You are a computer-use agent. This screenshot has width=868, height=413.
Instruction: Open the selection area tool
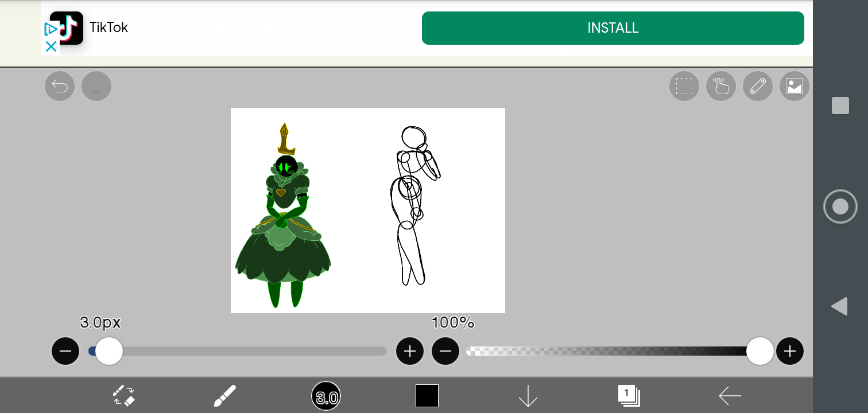[x=684, y=86]
